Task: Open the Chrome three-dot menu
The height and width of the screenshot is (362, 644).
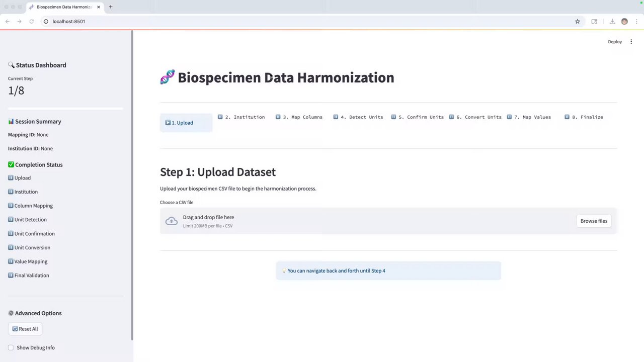Action: coord(636,22)
